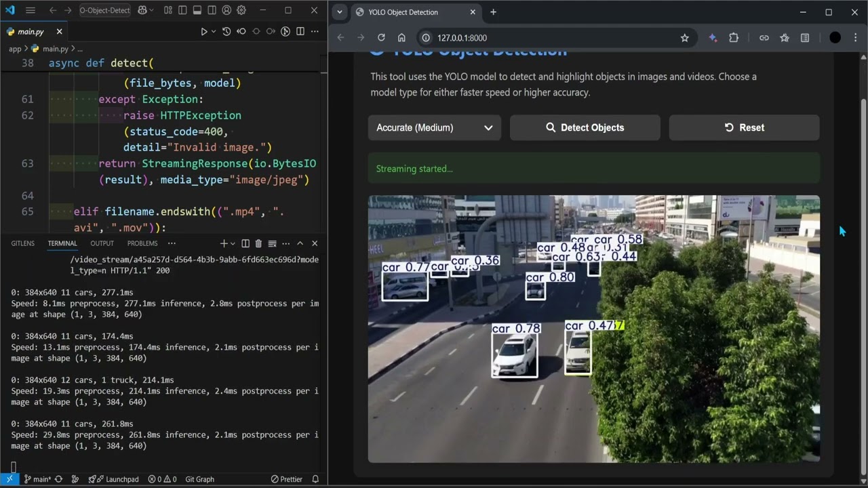Toggle the bottom panel visibility
This screenshot has width=868, height=488.
tap(197, 10)
